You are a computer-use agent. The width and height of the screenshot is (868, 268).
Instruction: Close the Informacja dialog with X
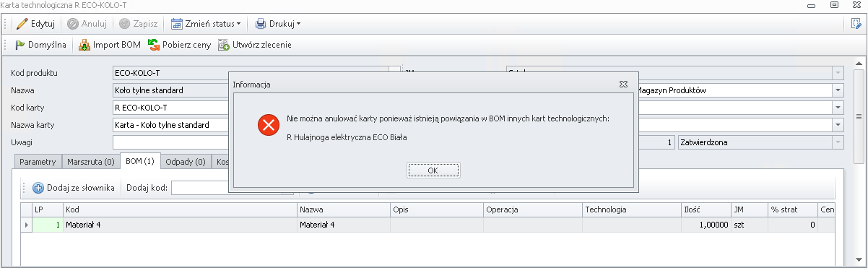[x=623, y=84]
